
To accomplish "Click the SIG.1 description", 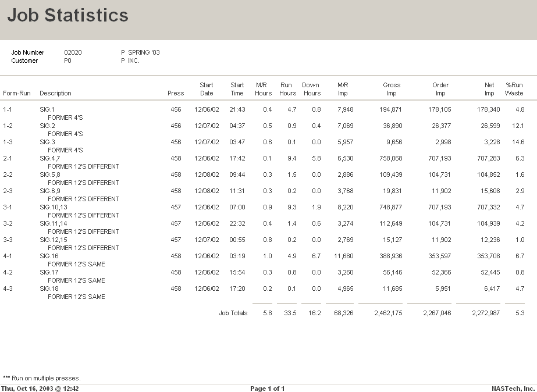I will (47, 109).
